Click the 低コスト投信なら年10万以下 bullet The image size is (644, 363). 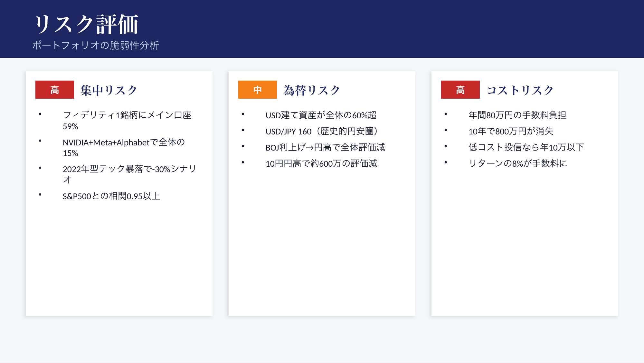coord(526,147)
